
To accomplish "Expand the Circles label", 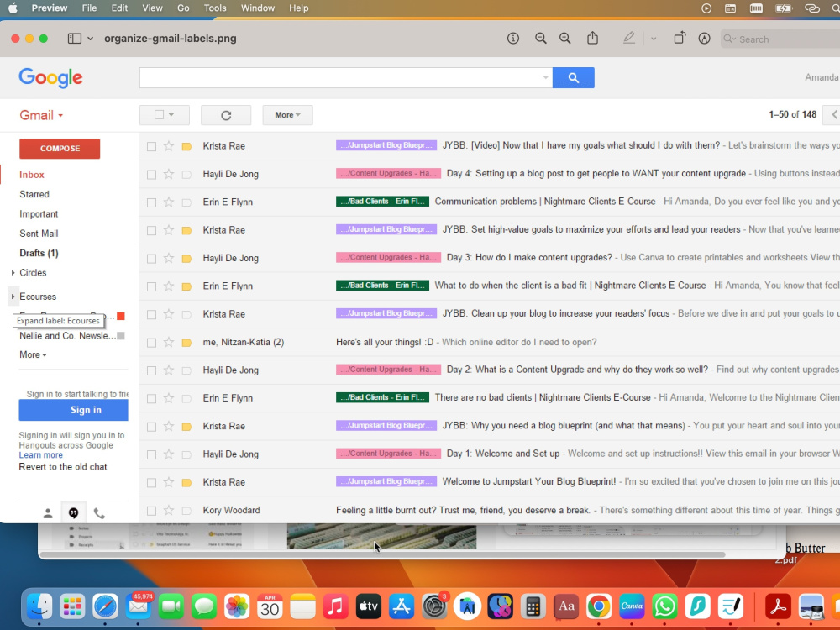I will coord(13,273).
